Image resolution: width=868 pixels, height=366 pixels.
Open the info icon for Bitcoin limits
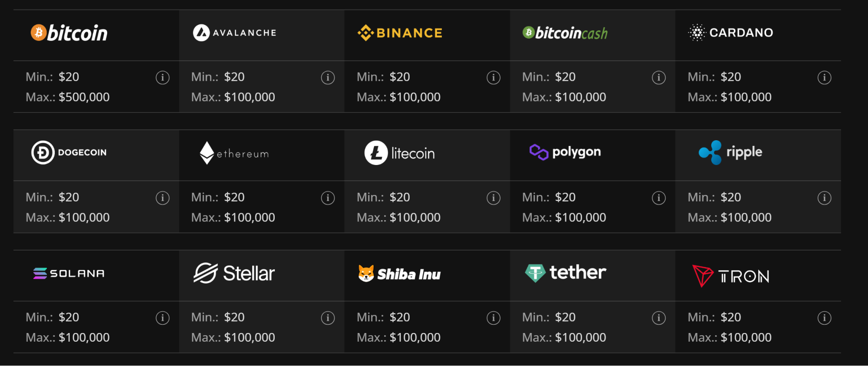tap(162, 78)
